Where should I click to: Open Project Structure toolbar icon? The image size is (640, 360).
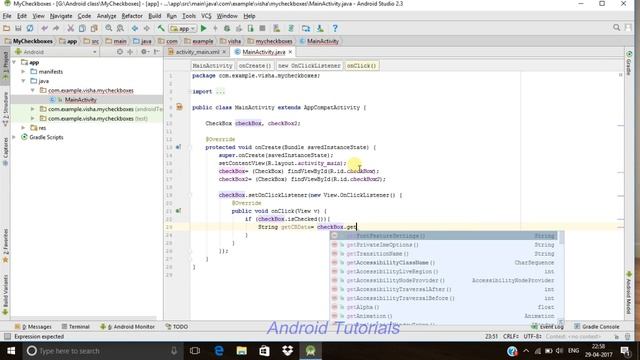[306, 28]
